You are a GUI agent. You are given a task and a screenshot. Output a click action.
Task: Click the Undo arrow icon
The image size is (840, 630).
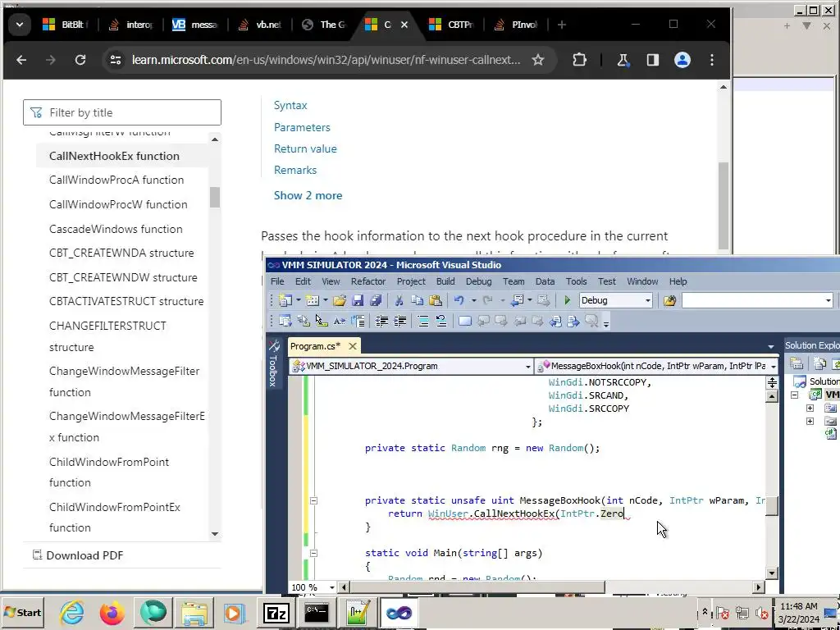(459, 300)
